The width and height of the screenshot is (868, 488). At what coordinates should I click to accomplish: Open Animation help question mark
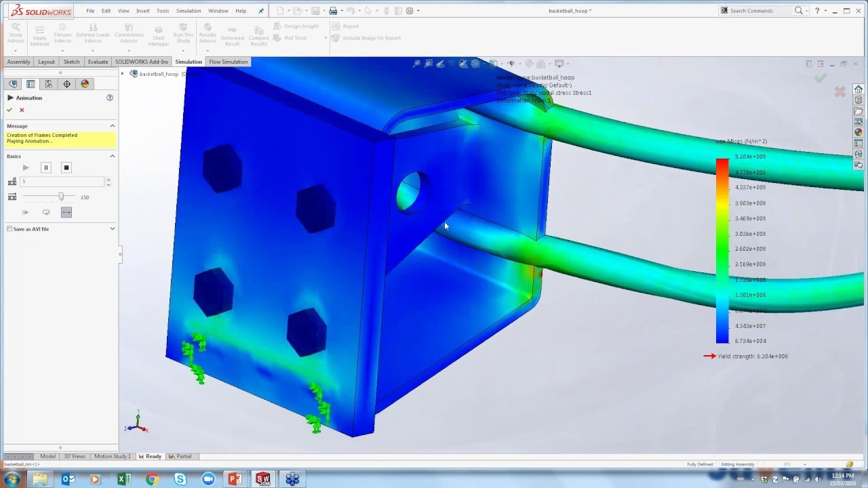pyautogui.click(x=110, y=98)
